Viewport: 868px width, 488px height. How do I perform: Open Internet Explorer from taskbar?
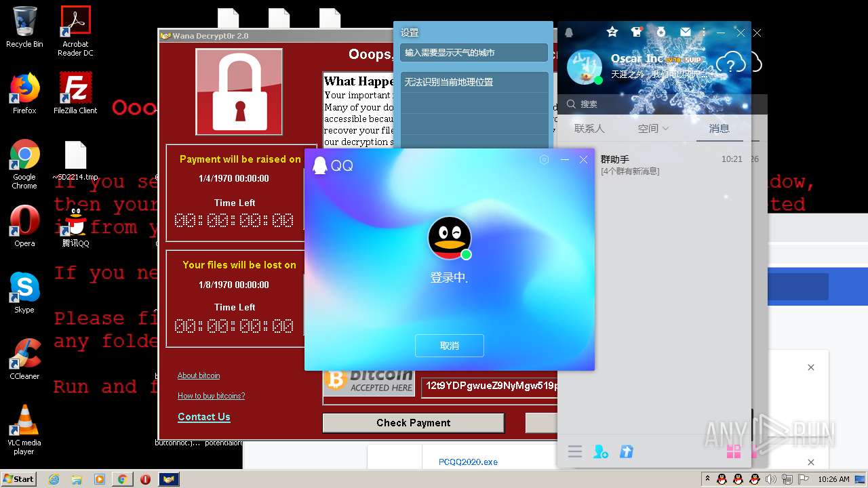54,479
